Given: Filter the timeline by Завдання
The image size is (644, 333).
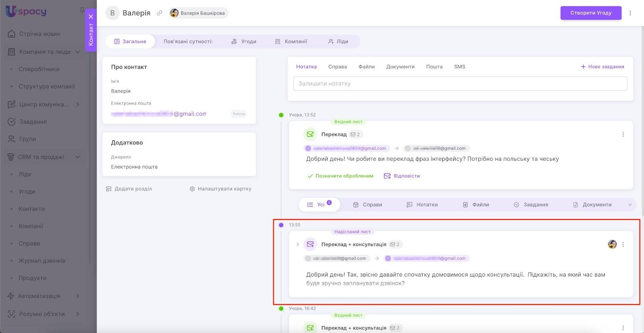Looking at the screenshot, I should [x=531, y=205].
